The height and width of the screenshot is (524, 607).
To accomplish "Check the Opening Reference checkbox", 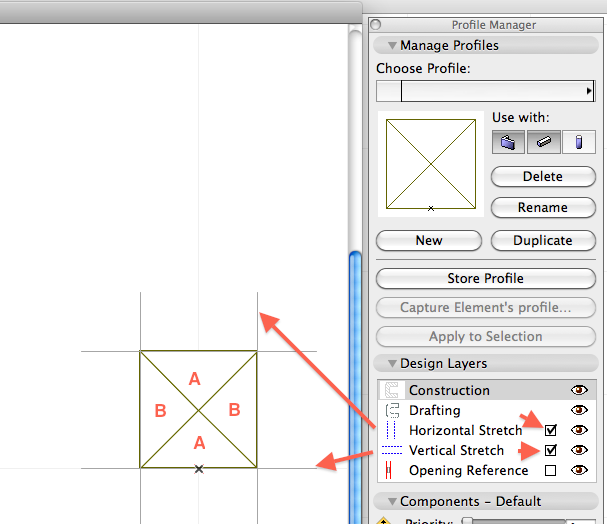I will (x=550, y=470).
